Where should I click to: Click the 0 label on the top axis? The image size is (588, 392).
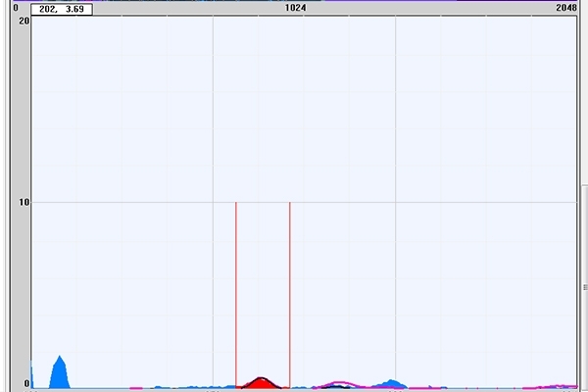(x=16, y=7)
